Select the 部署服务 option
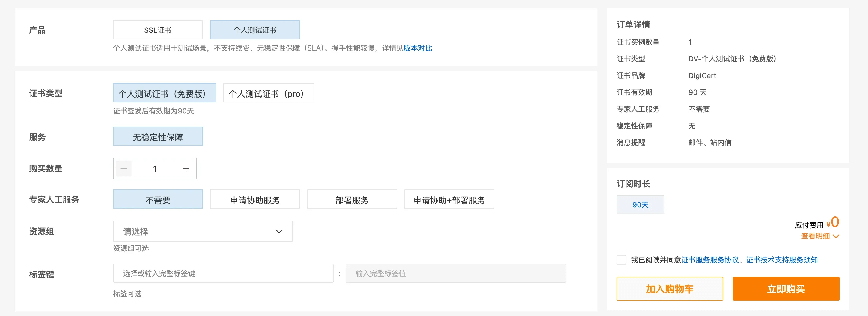Viewport: 868px width, 316px height. click(x=352, y=200)
